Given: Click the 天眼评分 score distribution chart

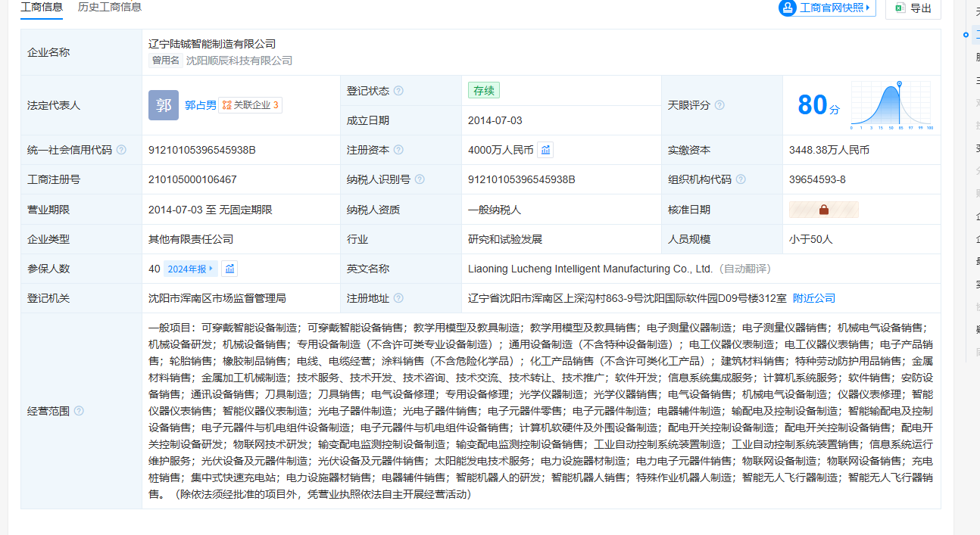Looking at the screenshot, I should 891,105.
